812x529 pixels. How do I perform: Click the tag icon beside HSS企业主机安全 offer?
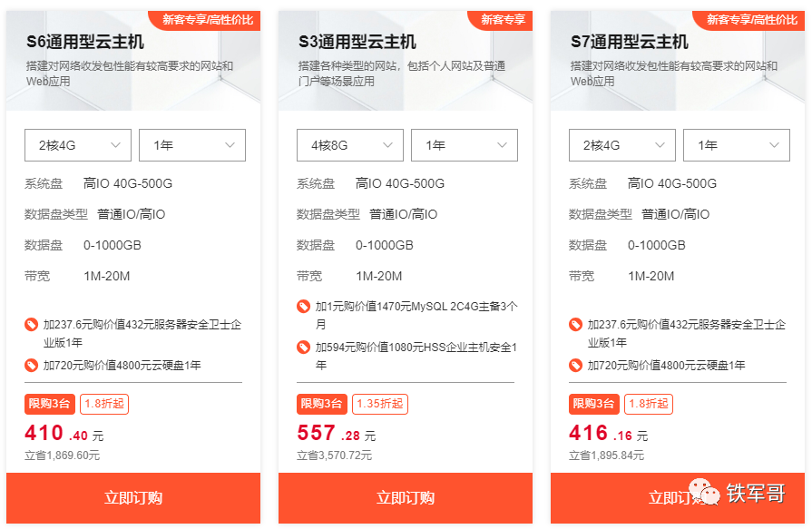[303, 348]
